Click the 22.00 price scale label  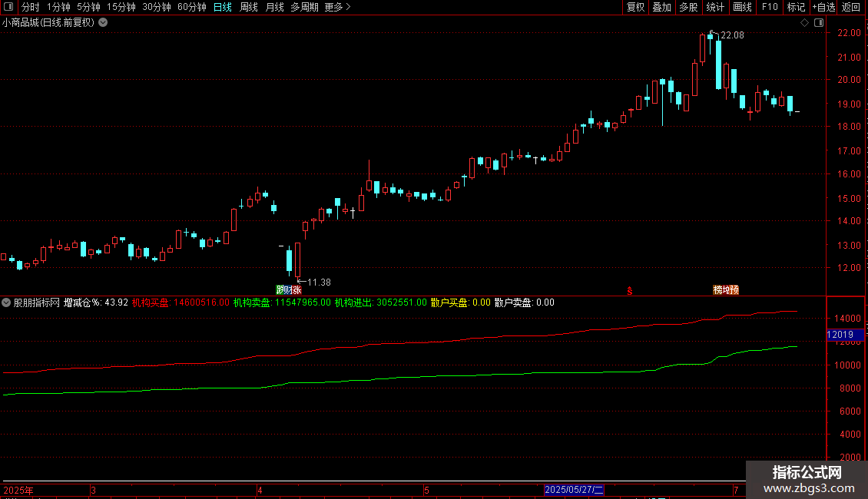pyautogui.click(x=849, y=33)
